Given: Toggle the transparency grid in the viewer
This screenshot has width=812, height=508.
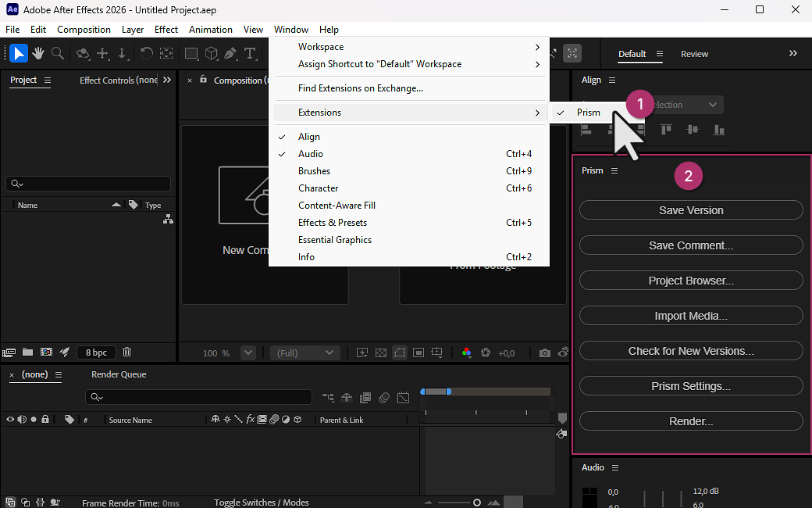Looking at the screenshot, I should [x=380, y=352].
